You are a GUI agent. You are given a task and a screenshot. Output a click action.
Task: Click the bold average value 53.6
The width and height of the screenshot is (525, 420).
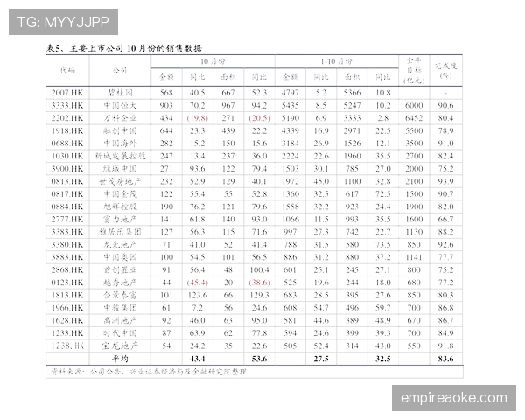259,359
